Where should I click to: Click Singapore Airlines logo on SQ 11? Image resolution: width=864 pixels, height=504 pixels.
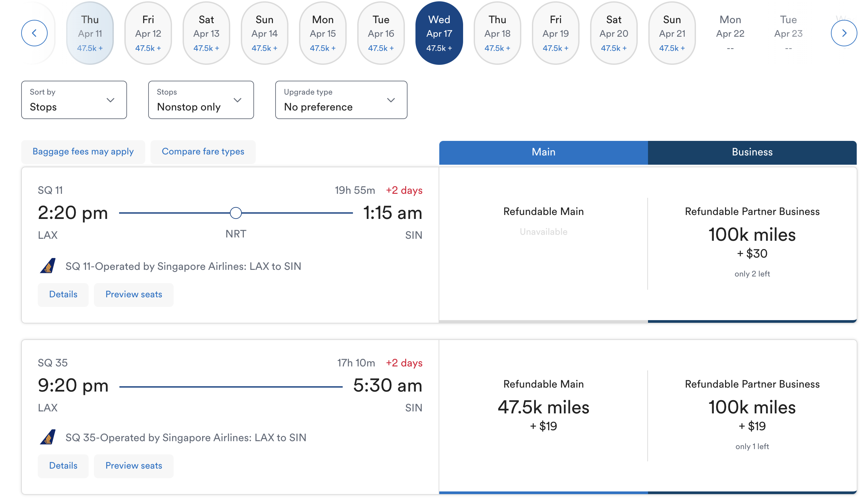click(x=48, y=266)
